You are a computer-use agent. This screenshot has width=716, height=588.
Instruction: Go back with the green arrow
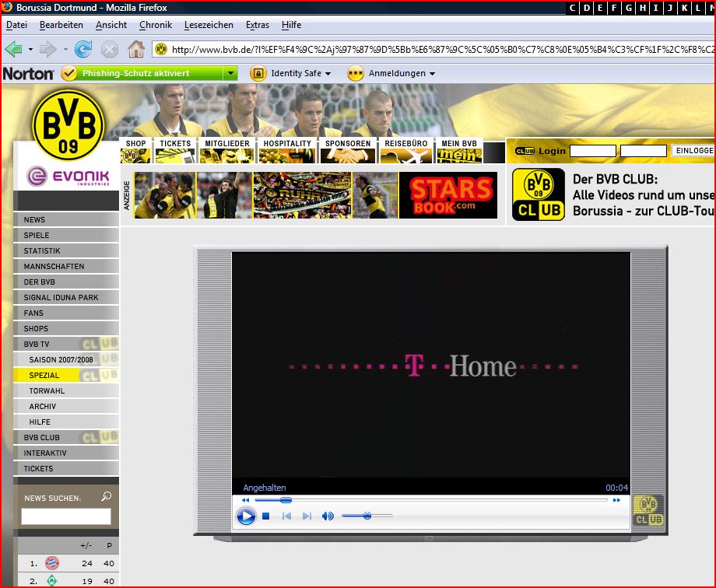[14, 49]
